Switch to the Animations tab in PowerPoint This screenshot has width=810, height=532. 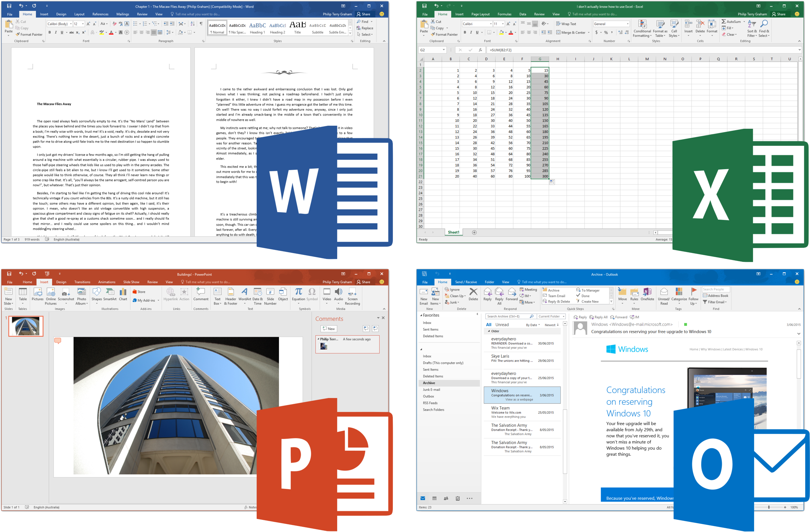point(107,282)
